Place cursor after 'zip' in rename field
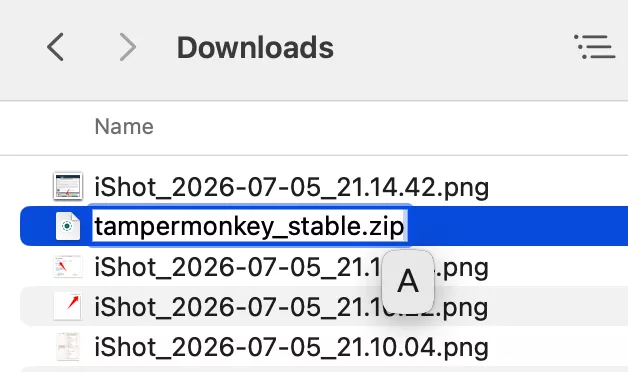628x372 pixels. pyautogui.click(x=405, y=227)
